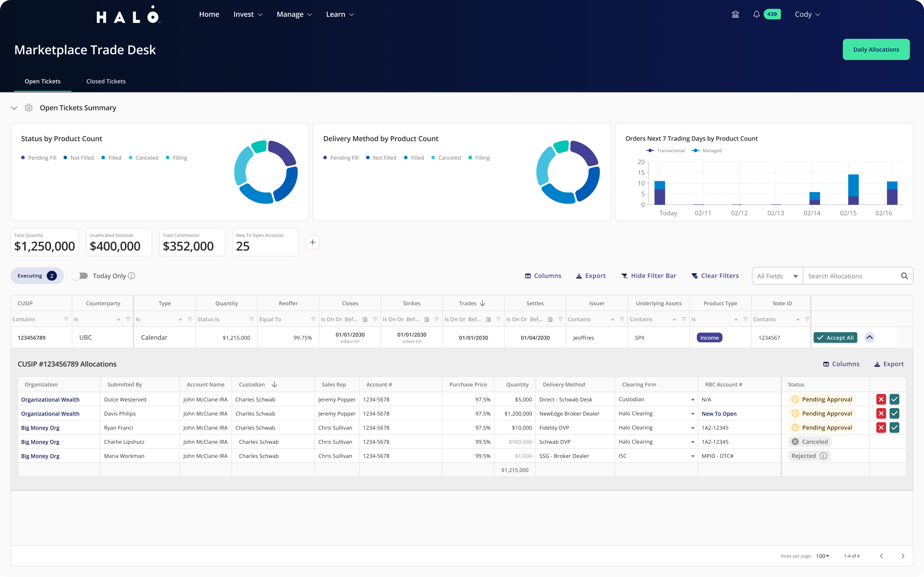Open Open Tickets Summary settings gear

coord(29,108)
